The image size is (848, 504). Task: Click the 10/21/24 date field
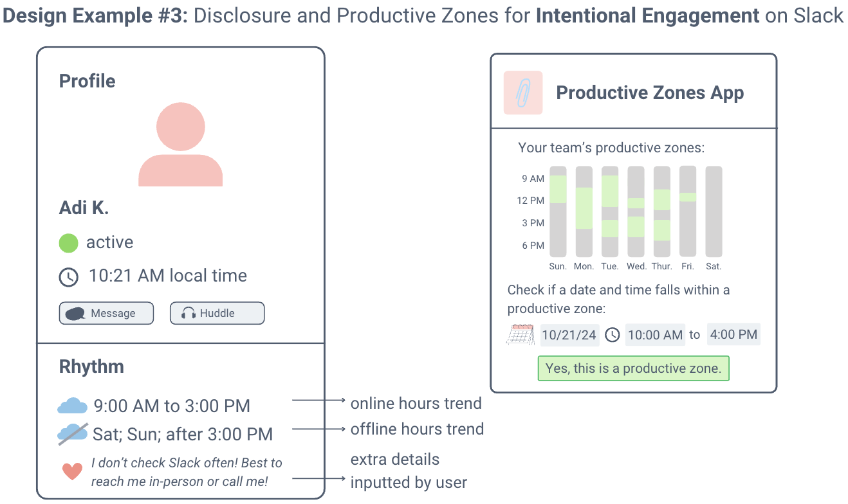pos(569,335)
